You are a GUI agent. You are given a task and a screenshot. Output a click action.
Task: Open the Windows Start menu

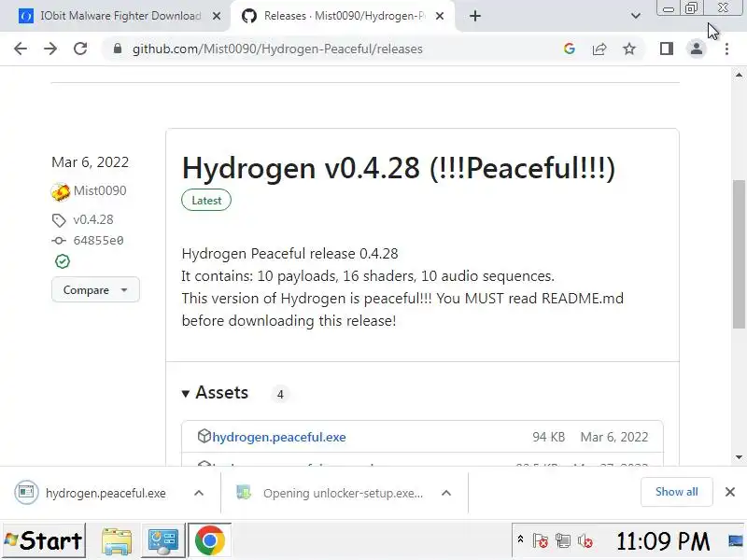pyautogui.click(x=43, y=540)
